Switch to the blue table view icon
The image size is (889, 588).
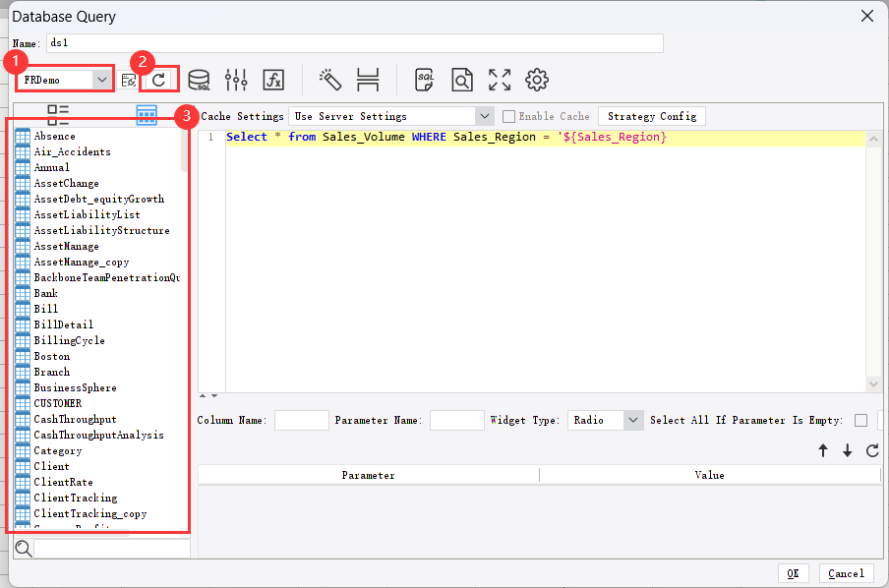point(147,115)
